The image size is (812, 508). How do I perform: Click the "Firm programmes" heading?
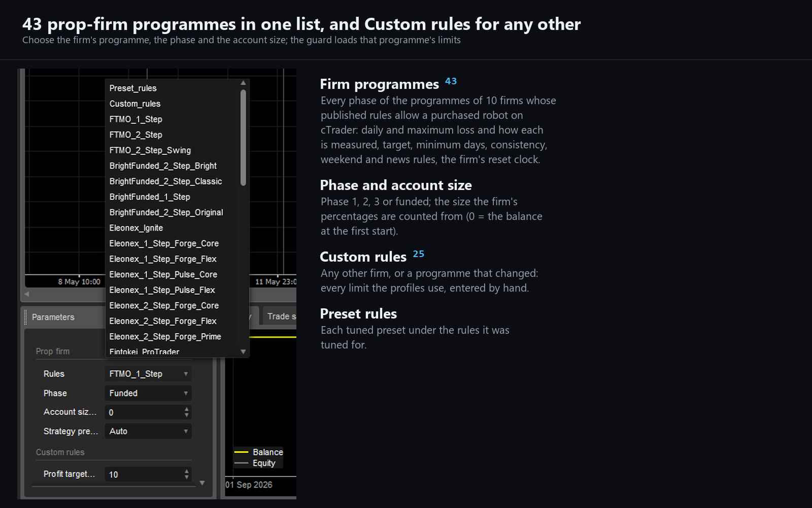380,84
